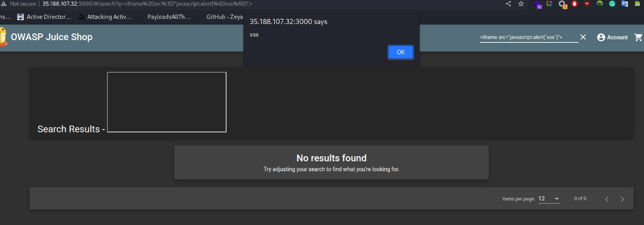Open the green document extension icon
The height and width of the screenshot is (225, 644).
637,4
